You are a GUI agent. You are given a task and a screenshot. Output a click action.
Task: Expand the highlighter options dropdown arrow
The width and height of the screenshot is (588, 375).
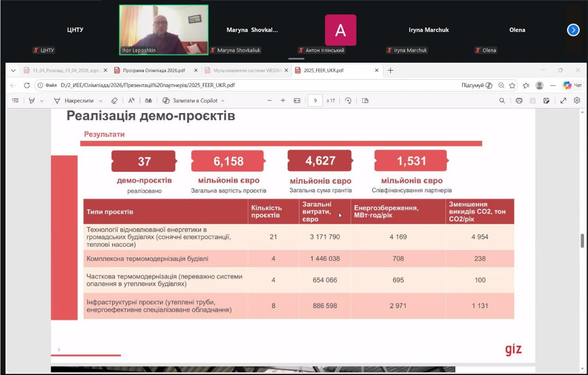[x=42, y=101]
